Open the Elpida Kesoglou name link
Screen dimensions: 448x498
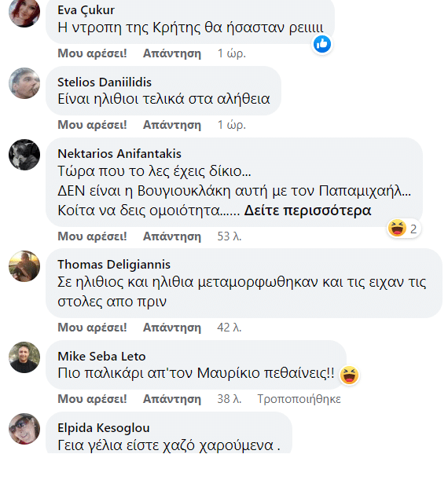[x=104, y=428]
